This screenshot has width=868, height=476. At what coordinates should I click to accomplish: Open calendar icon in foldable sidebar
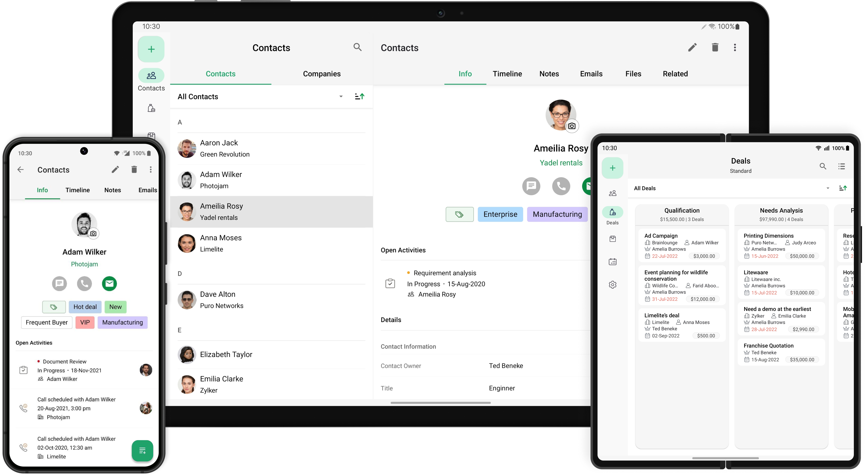pos(612,262)
